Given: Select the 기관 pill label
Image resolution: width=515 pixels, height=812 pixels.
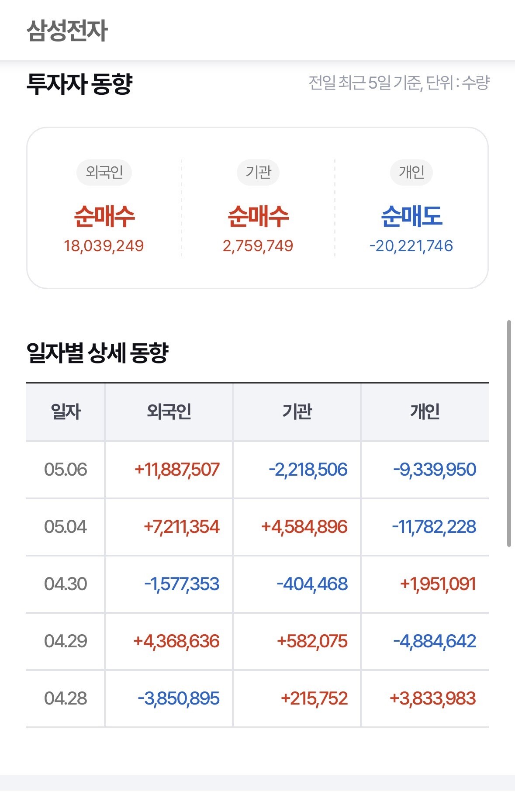Looking at the screenshot, I should 258,173.
